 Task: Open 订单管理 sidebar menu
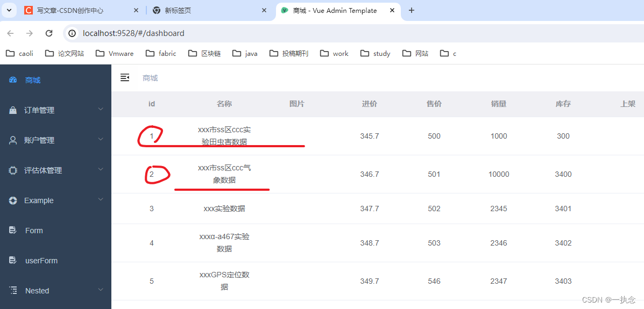tap(55, 110)
